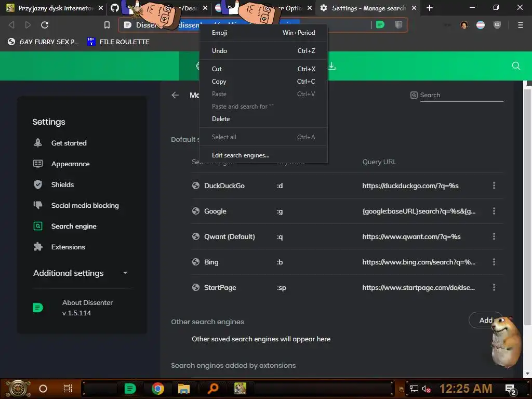Open more actions for Google
This screenshot has width=532, height=399.
pyautogui.click(x=494, y=211)
